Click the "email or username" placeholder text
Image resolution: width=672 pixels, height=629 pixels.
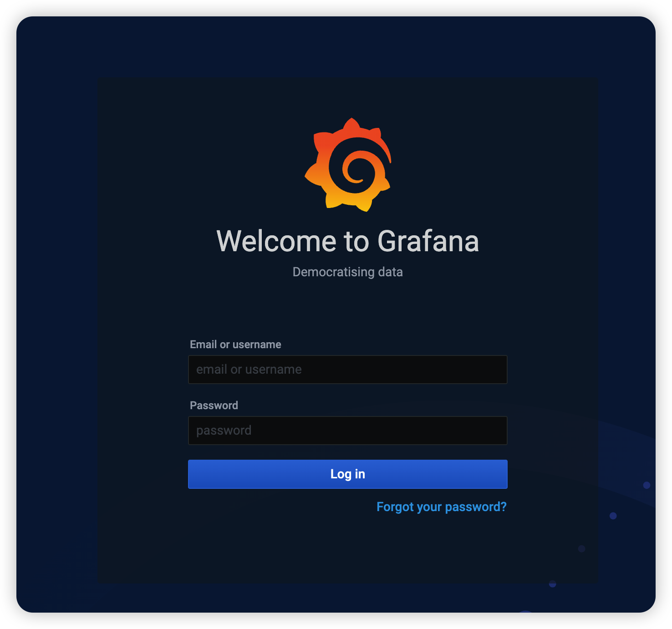pos(249,370)
